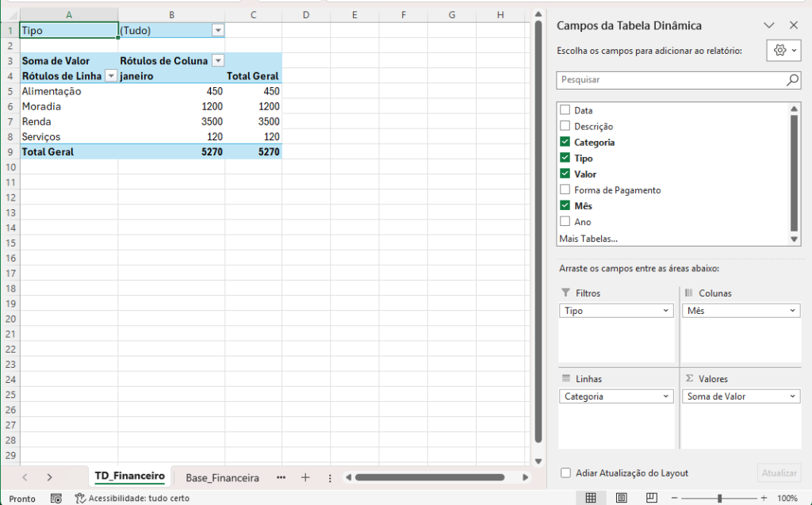Toggle Adiar Atualização do Layout checkbox
The height and width of the screenshot is (505, 812).
pos(565,473)
